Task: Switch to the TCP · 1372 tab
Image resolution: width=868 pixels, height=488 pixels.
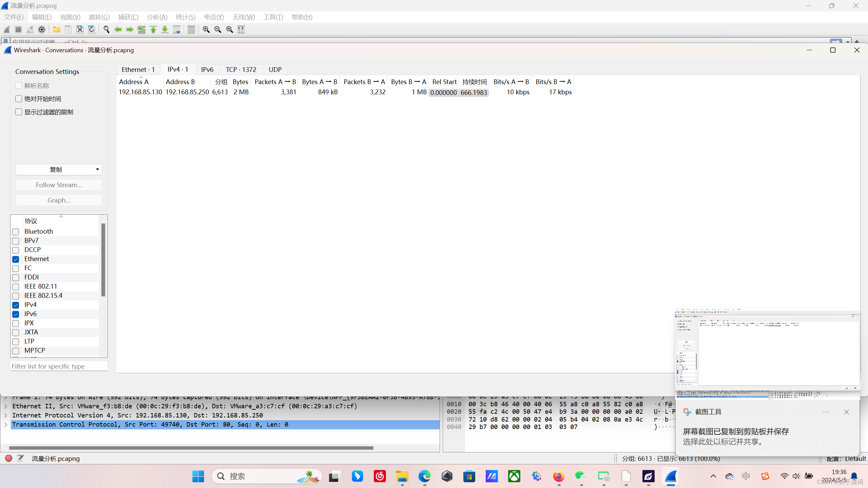Action: (x=241, y=70)
